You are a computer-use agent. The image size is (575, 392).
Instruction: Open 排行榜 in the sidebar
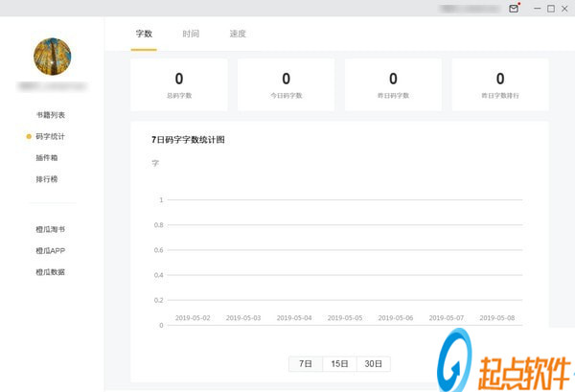click(x=47, y=179)
